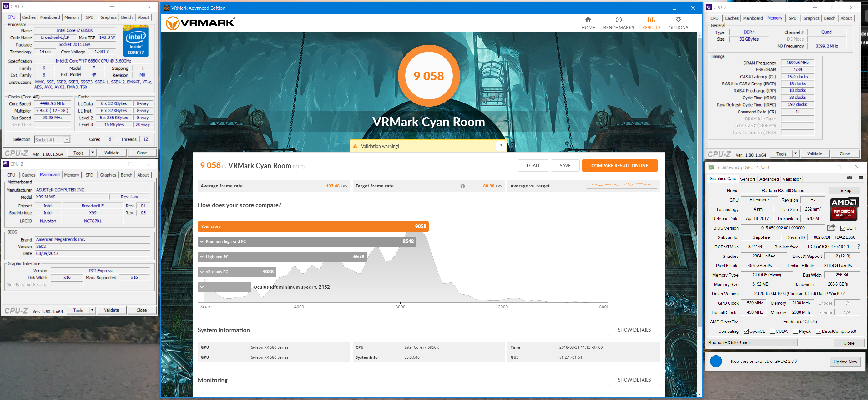Open Radeon RX 580 Series GPU selector
The height and width of the screenshot is (400, 868).
pyautogui.click(x=752, y=342)
